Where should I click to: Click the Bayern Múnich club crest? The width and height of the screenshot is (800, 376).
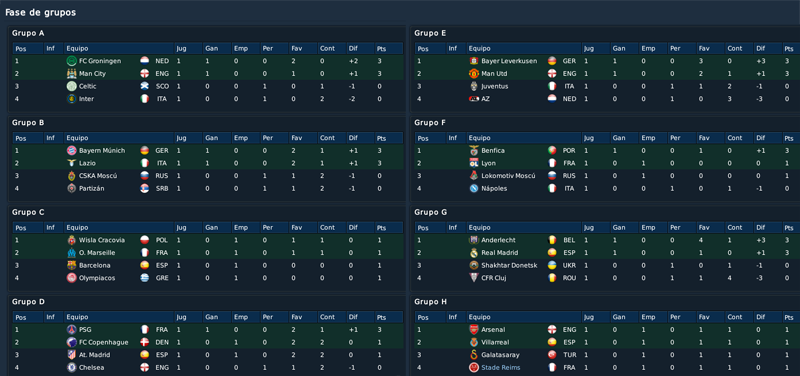[71, 151]
